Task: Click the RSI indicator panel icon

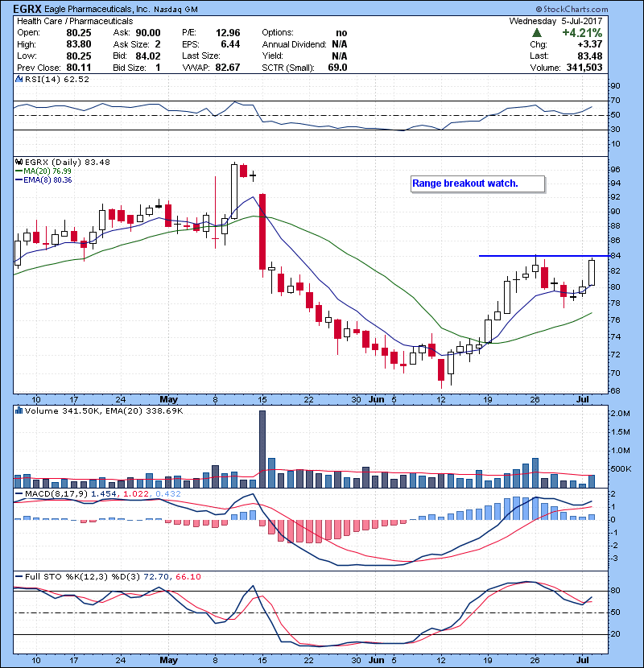Action: [19, 79]
